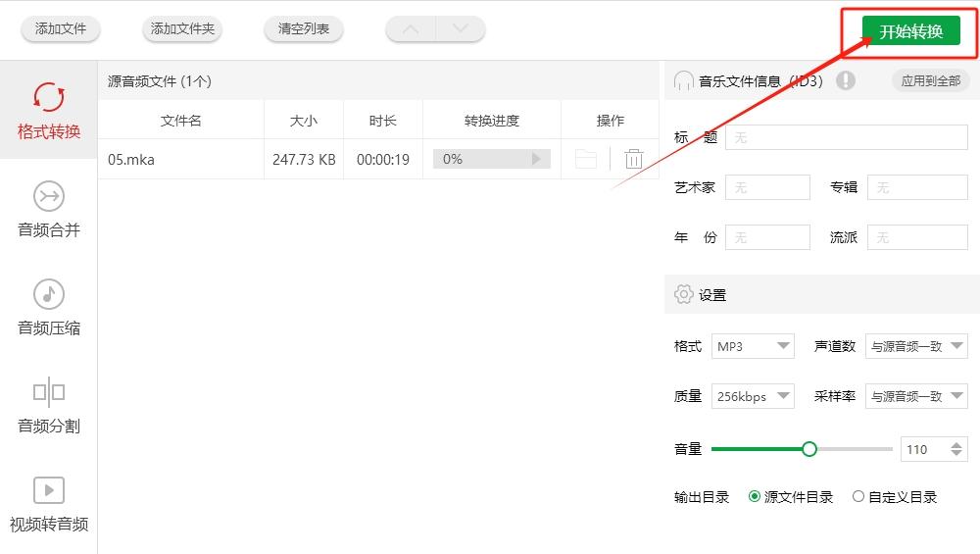The width and height of the screenshot is (980, 554).
Task: Focus the 艺术家 artist input field
Action: point(767,187)
